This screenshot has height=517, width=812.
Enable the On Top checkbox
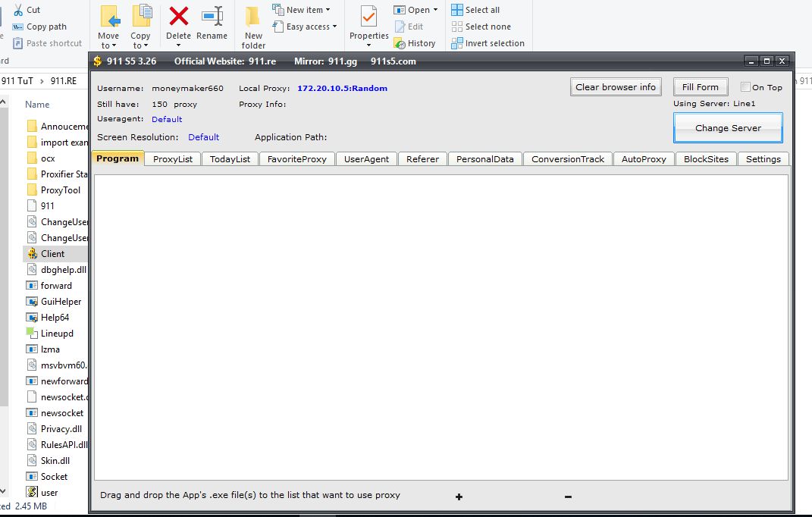[x=746, y=87]
